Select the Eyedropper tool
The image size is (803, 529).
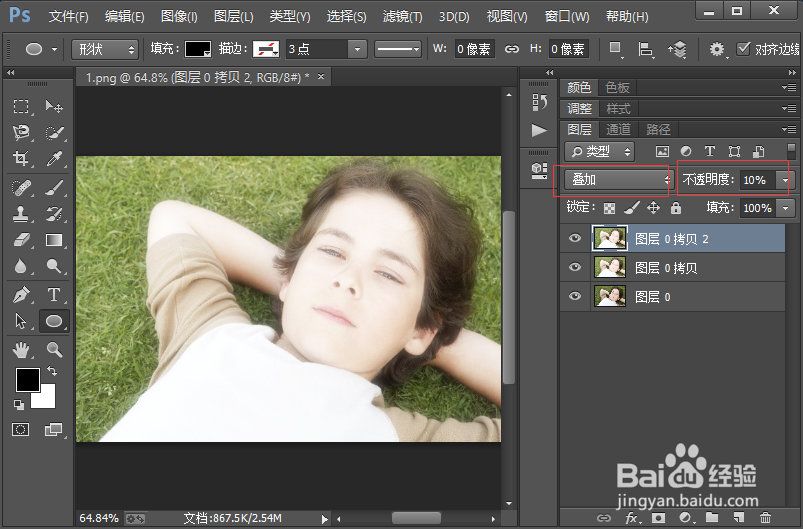pyautogui.click(x=54, y=158)
